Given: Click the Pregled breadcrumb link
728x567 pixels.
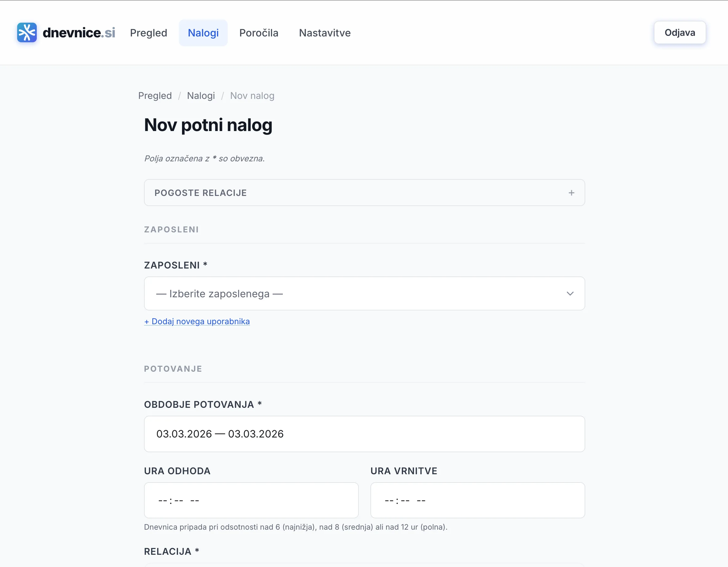Looking at the screenshot, I should coord(155,96).
